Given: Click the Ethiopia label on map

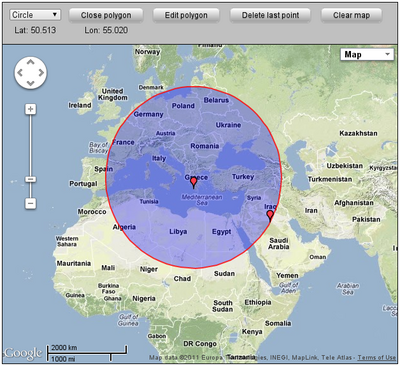Looking at the screenshot, I should pos(258,302).
